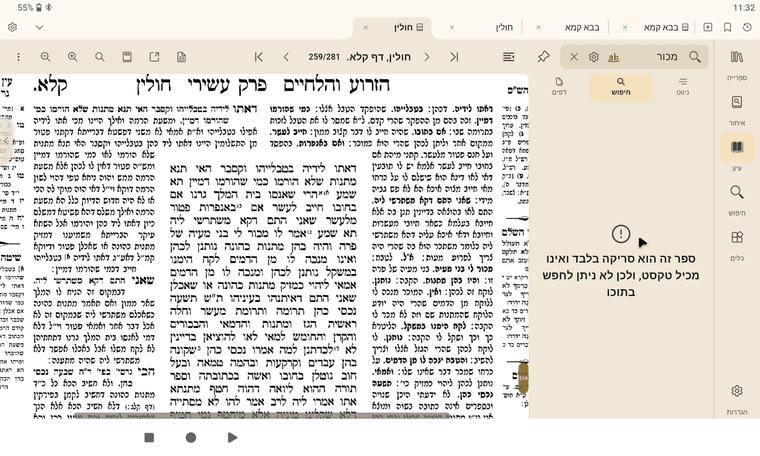Click the page indicator 259/281

[324, 57]
